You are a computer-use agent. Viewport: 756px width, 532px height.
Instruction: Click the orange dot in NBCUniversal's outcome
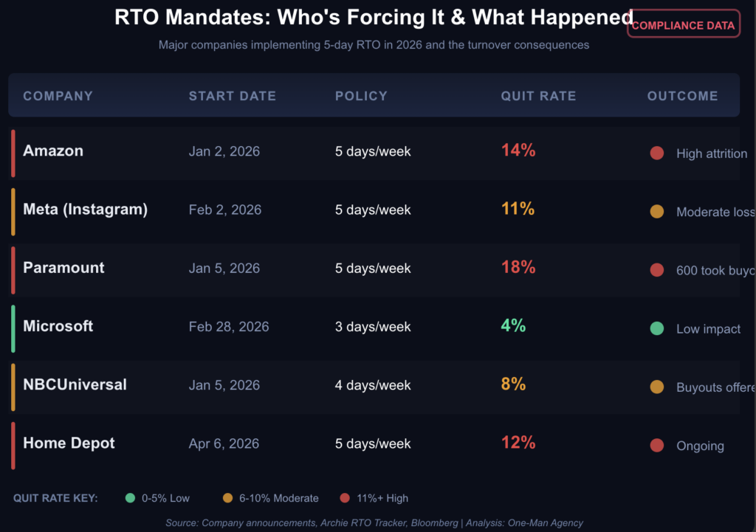click(656, 387)
